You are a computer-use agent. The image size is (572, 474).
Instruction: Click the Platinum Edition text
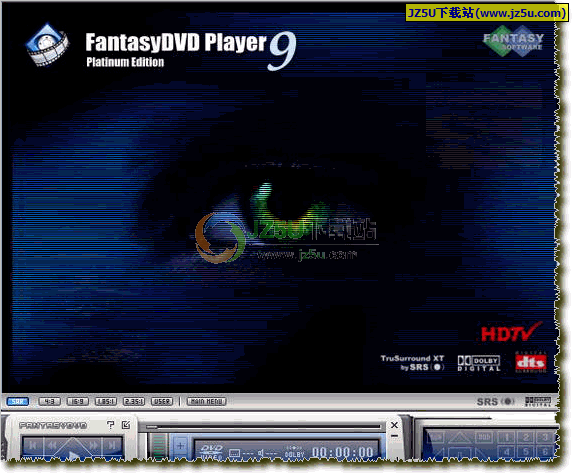(x=125, y=62)
